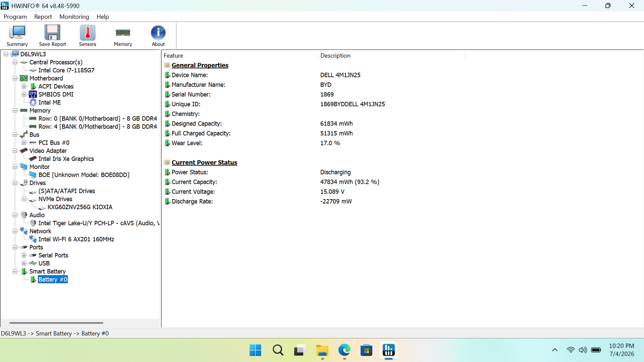
Task: Click the USB tree icon
Action: point(33,263)
